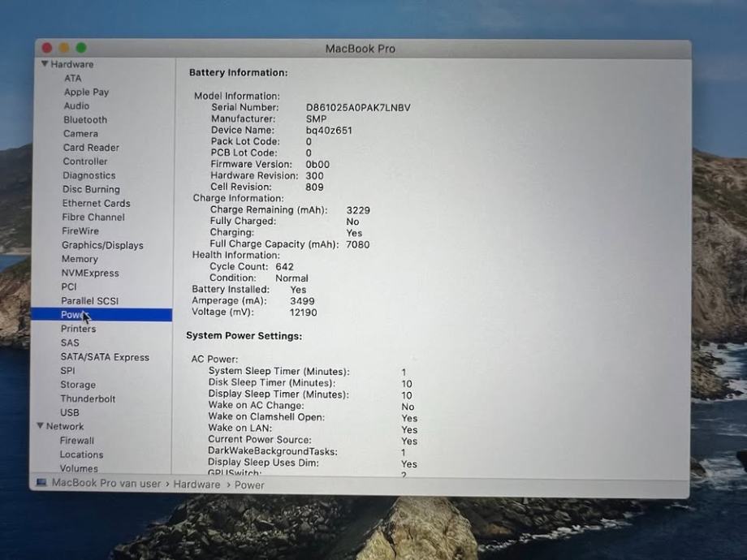
Task: Click the AC Power label
Action: pyautogui.click(x=214, y=359)
